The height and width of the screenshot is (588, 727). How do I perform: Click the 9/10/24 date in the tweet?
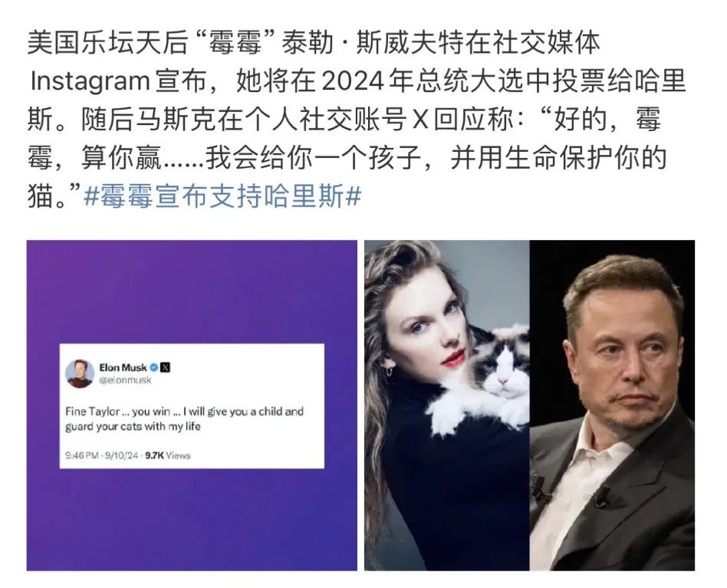[121, 455]
